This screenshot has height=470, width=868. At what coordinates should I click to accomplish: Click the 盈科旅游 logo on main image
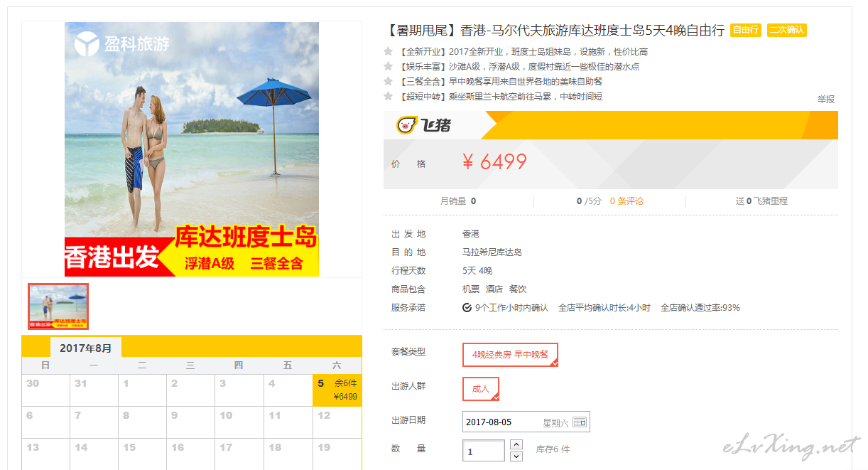122,44
